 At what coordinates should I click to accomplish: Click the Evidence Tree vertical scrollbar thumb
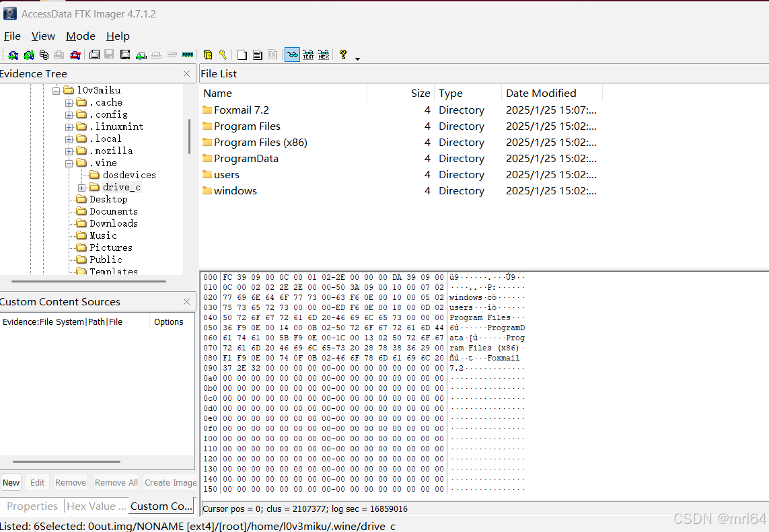click(x=189, y=137)
